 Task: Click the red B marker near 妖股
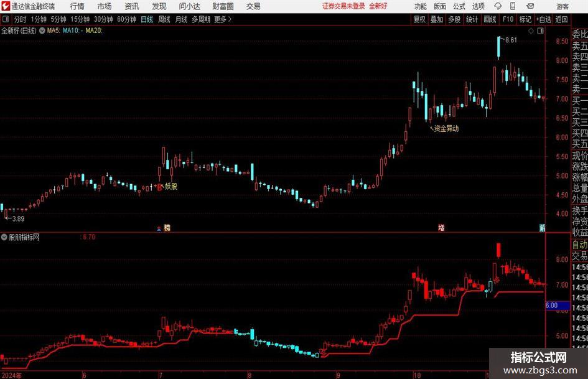[x=159, y=187]
